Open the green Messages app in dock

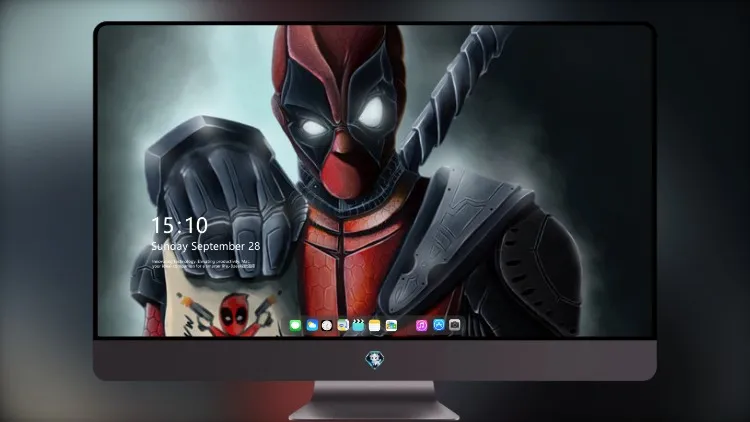click(x=295, y=326)
